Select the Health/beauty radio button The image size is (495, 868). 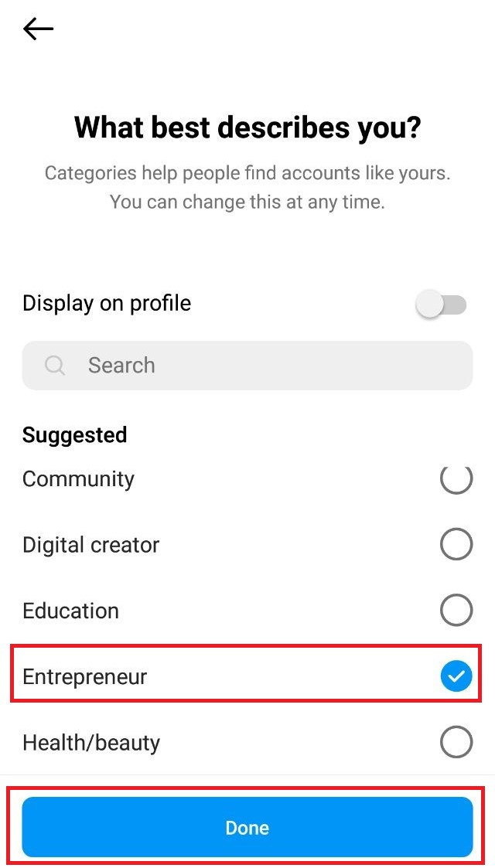click(x=456, y=743)
